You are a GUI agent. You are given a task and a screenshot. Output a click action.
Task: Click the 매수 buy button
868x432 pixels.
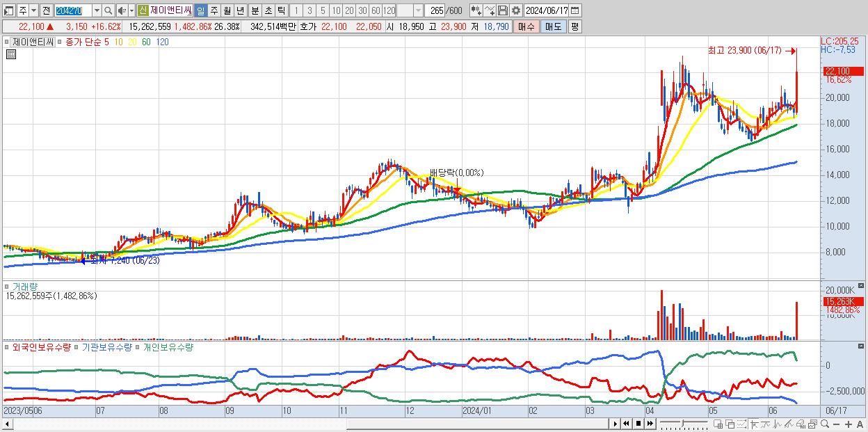click(527, 26)
